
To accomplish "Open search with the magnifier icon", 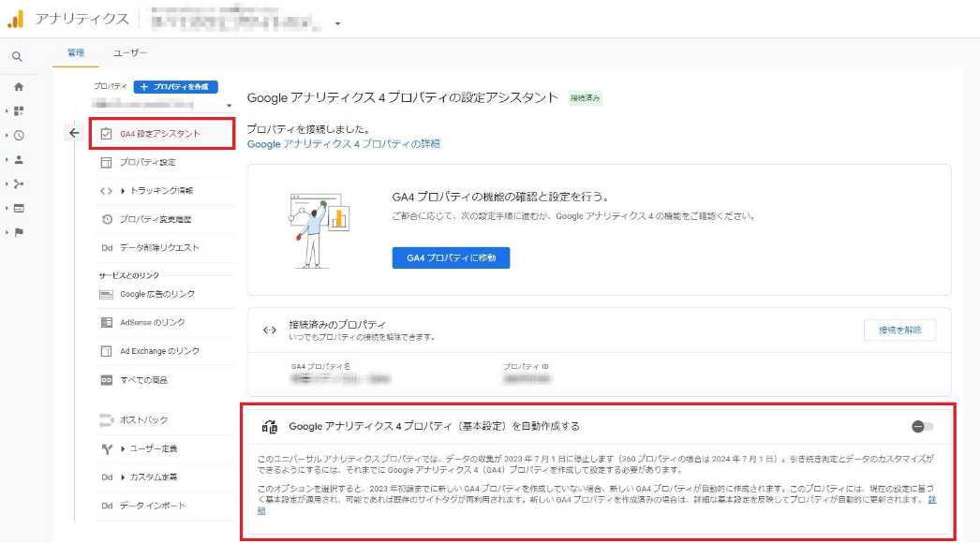I will (x=18, y=57).
